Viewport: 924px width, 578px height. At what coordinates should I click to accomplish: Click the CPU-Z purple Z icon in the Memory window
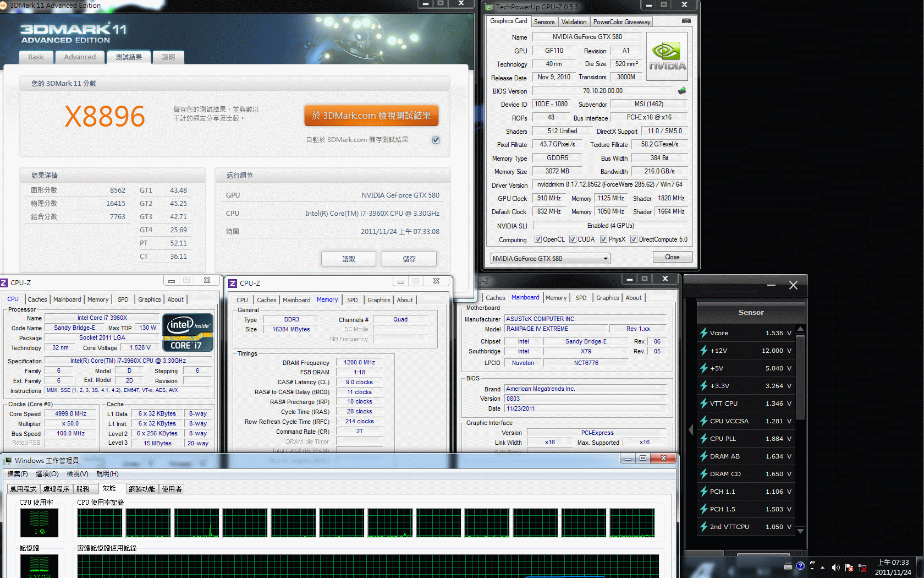pos(233,283)
